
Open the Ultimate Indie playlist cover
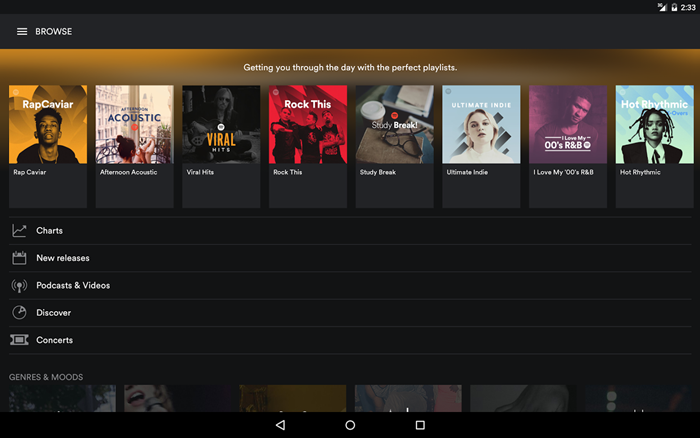(x=481, y=125)
